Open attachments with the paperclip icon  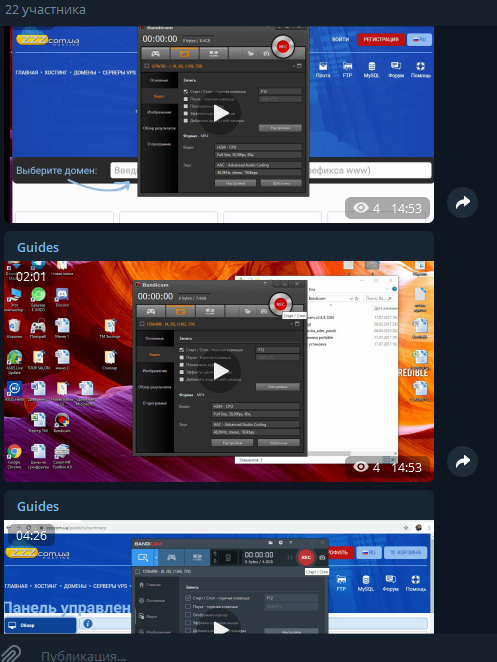pyautogui.click(x=12, y=654)
